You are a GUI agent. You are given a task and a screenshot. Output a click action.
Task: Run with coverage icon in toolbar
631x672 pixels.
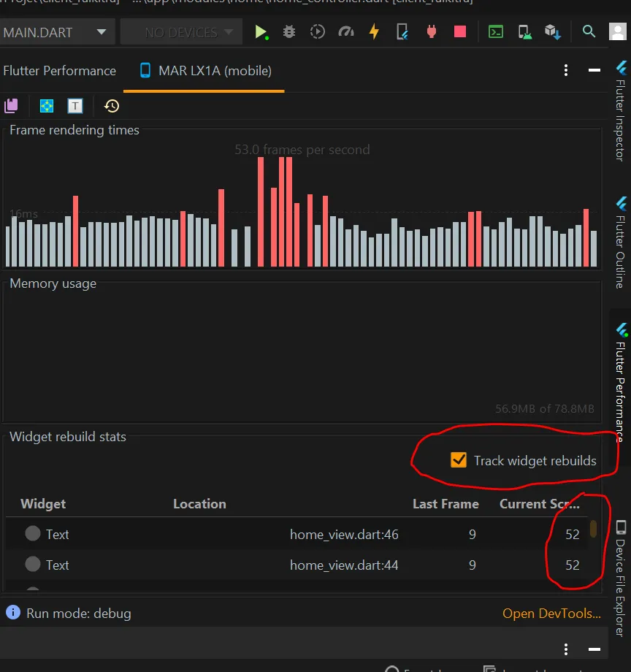[x=318, y=31]
